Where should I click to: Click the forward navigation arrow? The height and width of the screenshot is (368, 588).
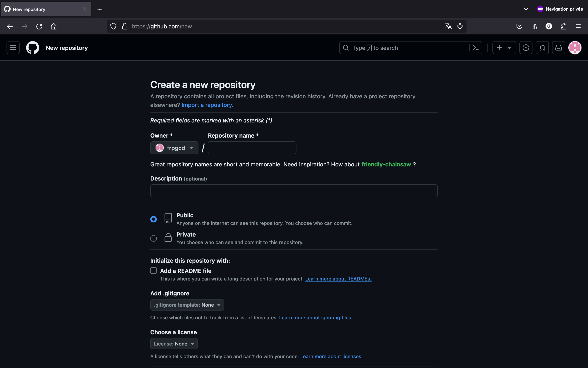pos(24,26)
